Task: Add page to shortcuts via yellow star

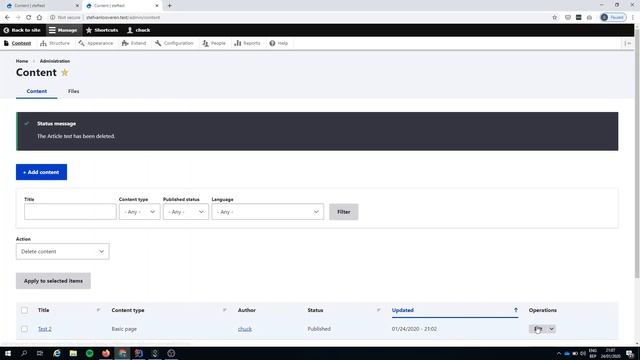Action: (64, 73)
